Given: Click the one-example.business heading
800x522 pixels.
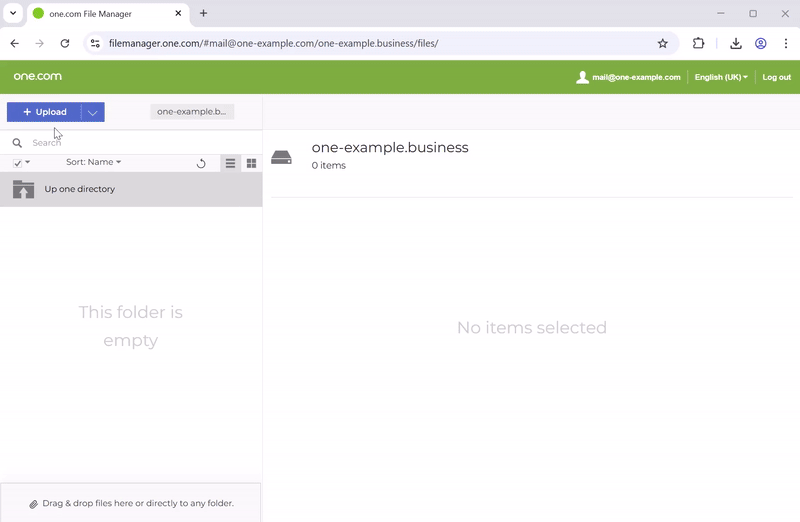Looking at the screenshot, I should (390, 147).
